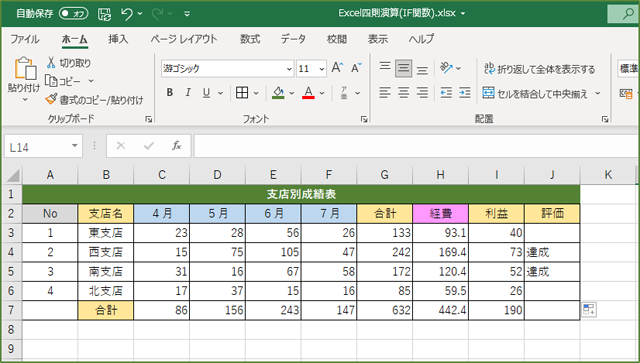Go to the 校閲 tab
This screenshot has height=363, width=640.
pyautogui.click(x=337, y=39)
